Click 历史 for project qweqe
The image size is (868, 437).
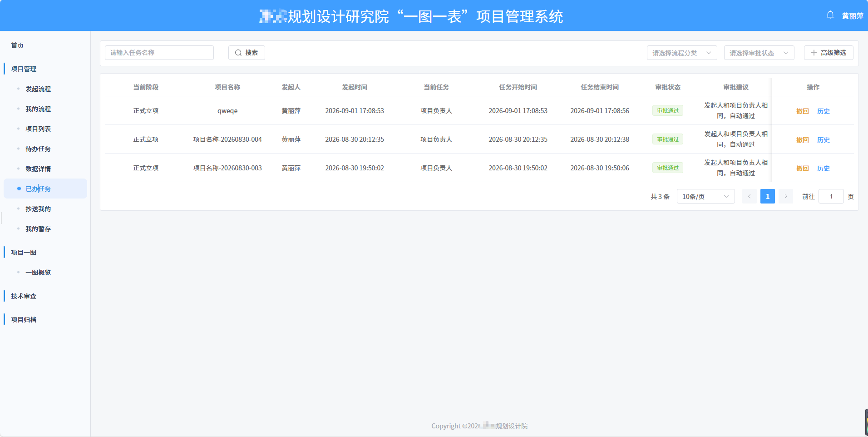tap(824, 111)
